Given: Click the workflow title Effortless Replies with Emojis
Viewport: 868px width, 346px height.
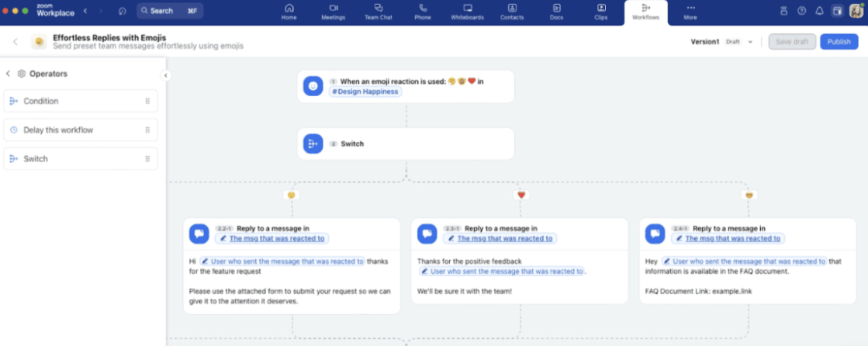Looking at the screenshot, I should [x=109, y=38].
